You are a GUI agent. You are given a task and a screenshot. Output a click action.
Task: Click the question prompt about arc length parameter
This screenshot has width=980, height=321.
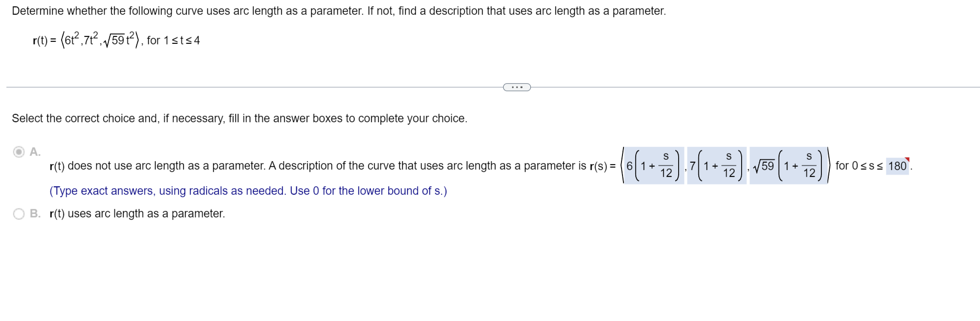pyautogui.click(x=338, y=10)
